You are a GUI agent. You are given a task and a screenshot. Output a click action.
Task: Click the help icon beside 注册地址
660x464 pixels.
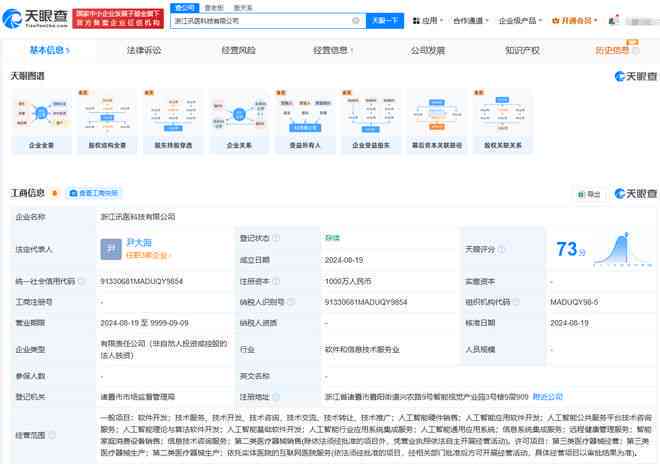point(276,397)
